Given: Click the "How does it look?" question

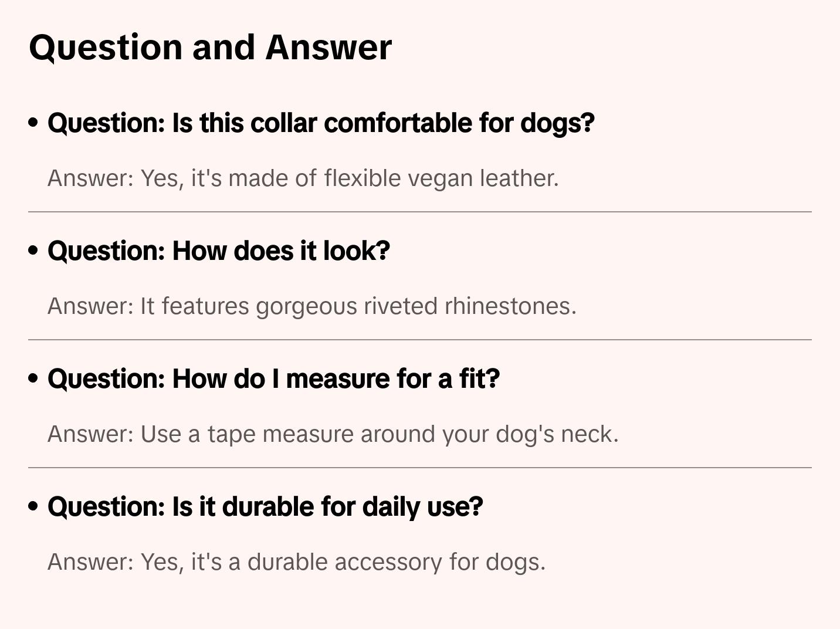Looking at the screenshot, I should click(x=218, y=251).
